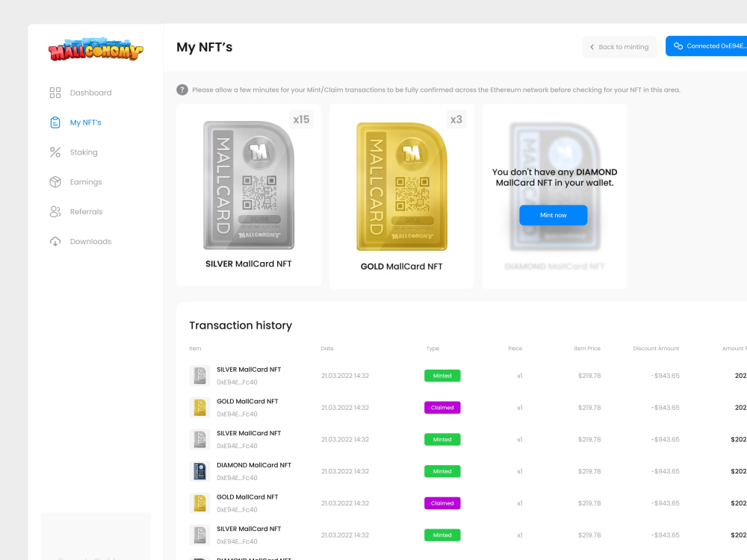Click the Piece column header

tap(515, 349)
